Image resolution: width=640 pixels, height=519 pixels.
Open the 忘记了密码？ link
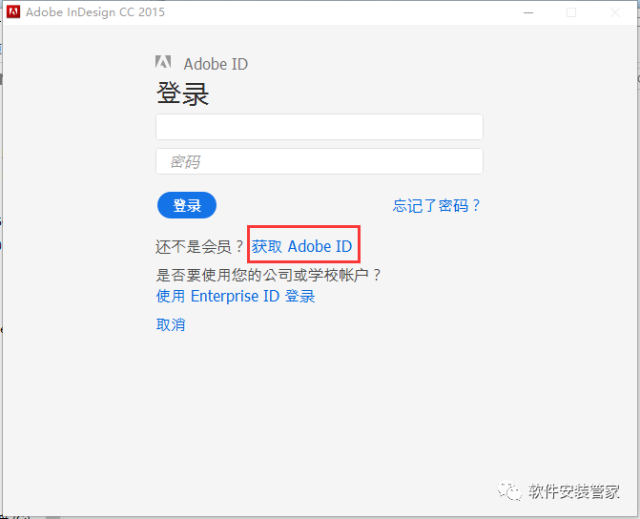[437, 206]
